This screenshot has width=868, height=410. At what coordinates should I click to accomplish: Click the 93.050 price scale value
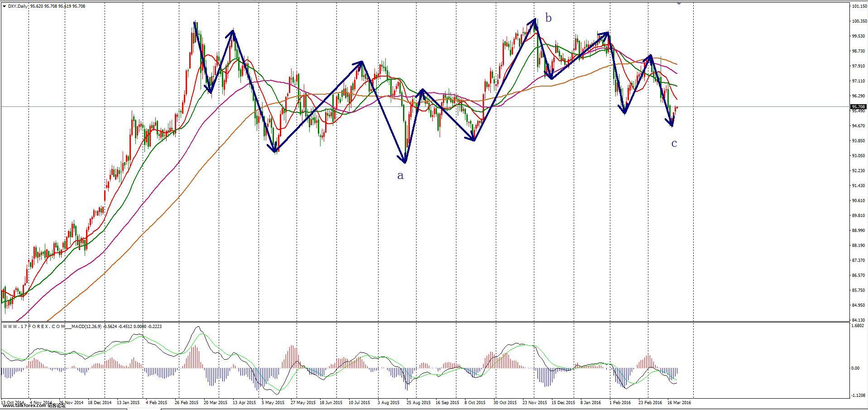coord(859,156)
